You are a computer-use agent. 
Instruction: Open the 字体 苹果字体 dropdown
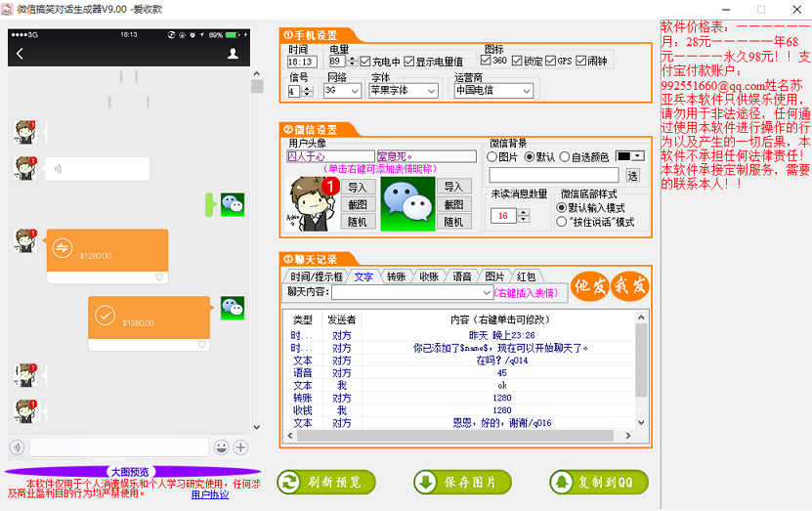(404, 91)
